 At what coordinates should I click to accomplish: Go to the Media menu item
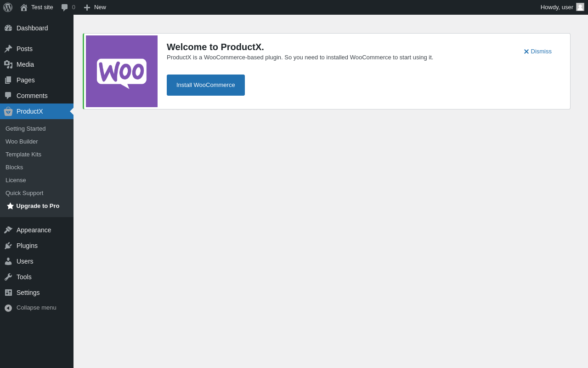click(x=37, y=64)
